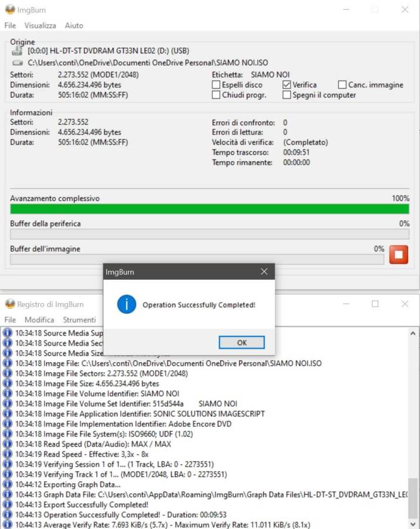The image size is (420, 529).
Task: Open the Visualizza menu
Action: click(41, 25)
